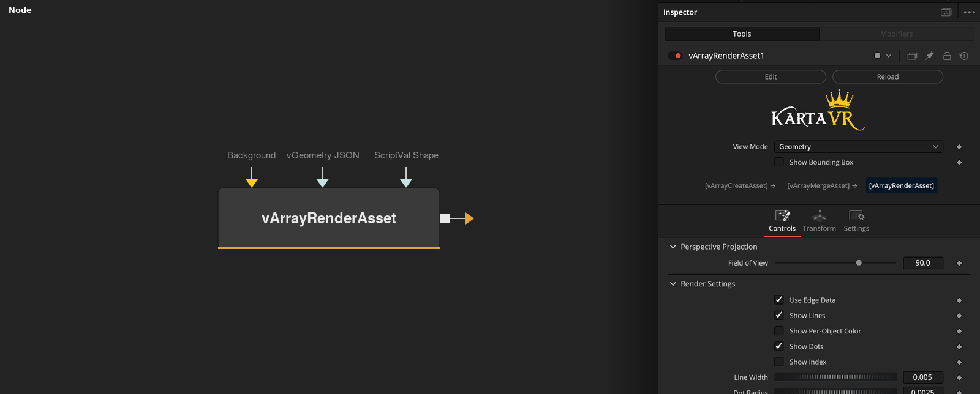Click the Show Lines keyframe diamond
Viewport: 980px width, 394px height.
[959, 316]
